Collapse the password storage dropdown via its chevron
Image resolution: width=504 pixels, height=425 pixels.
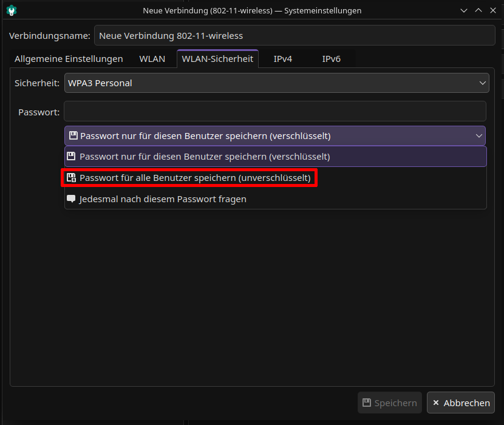479,136
